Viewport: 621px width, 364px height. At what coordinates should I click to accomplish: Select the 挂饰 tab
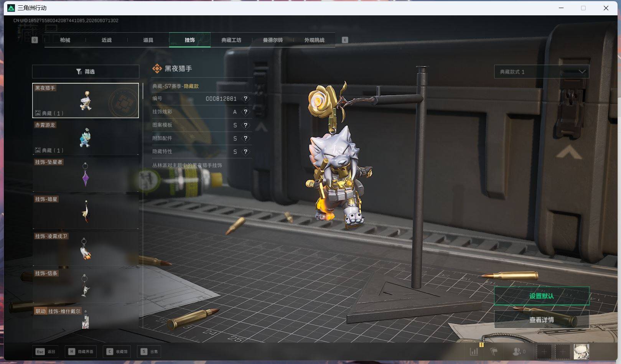pyautogui.click(x=189, y=40)
